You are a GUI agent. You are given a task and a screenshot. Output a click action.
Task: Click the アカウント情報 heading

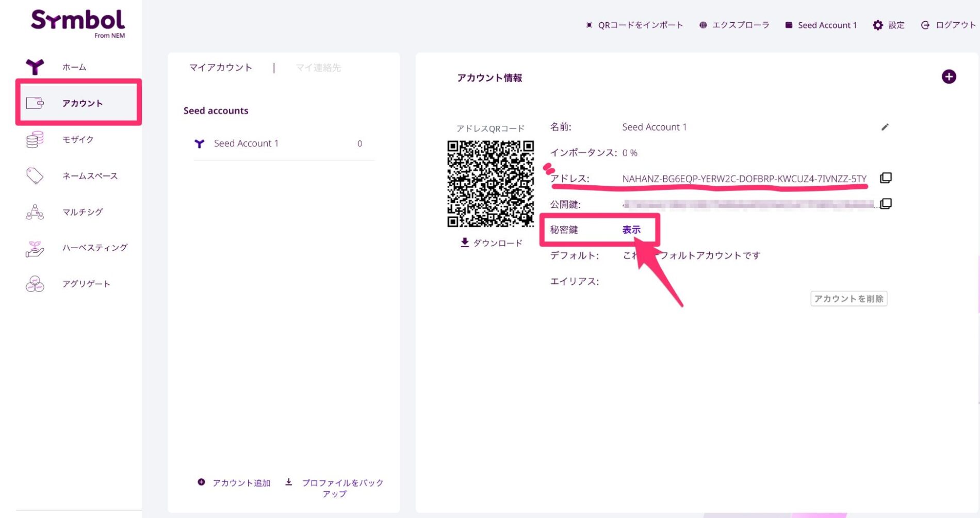(489, 78)
